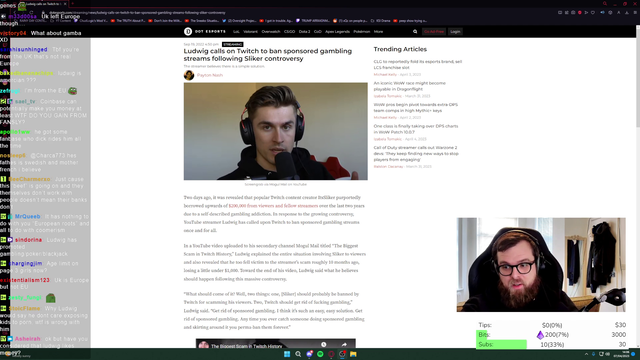This screenshot has width=640, height=360.
Task: Click the streamer webcam overlay
Action: click(541, 264)
